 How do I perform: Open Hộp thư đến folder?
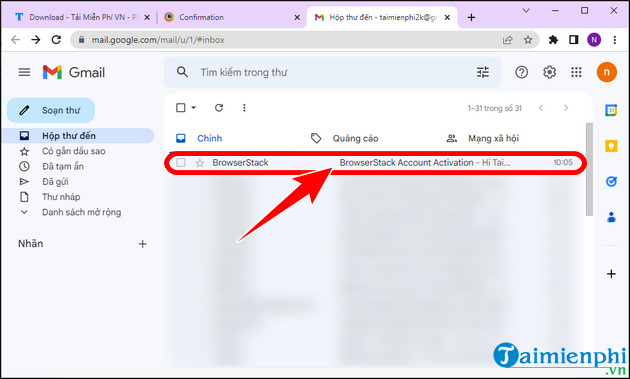click(77, 136)
